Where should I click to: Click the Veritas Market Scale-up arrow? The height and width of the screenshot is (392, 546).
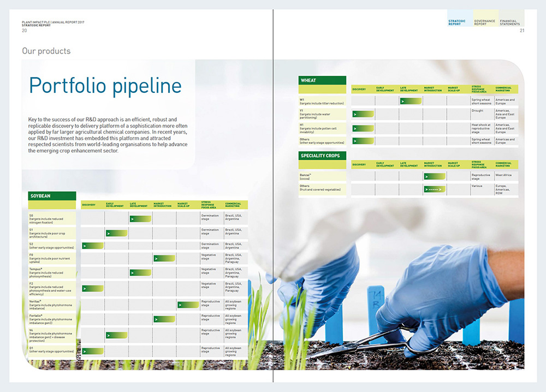pos(188,305)
